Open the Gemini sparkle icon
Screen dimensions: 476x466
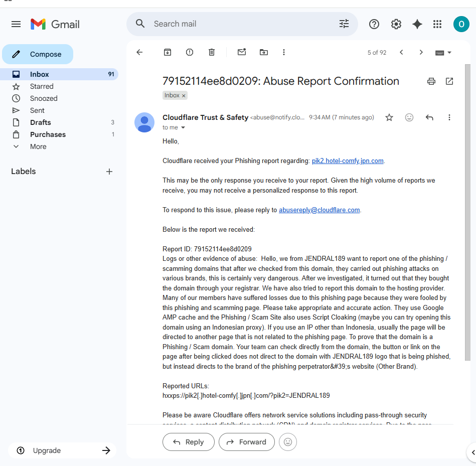pyautogui.click(x=417, y=24)
